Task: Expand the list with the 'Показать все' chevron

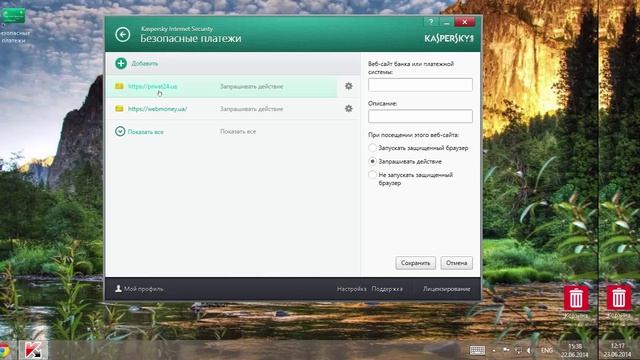Action: click(120, 131)
